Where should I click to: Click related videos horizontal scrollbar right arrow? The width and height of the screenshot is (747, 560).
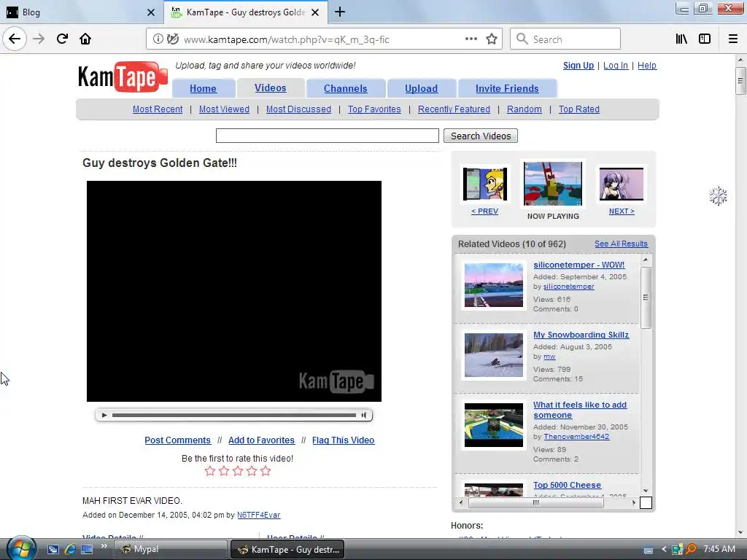[634, 502]
